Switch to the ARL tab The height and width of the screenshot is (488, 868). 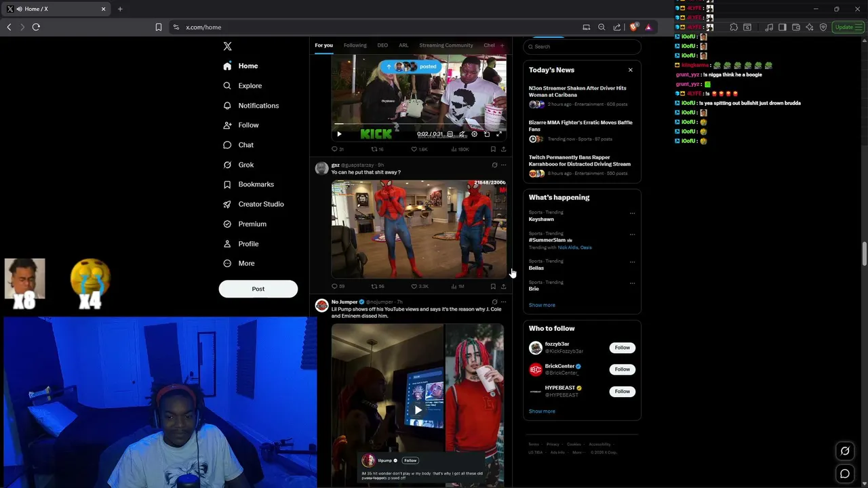403,45
